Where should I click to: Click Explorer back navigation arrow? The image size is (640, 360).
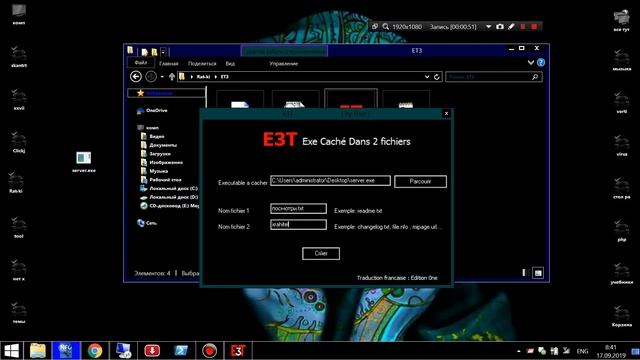(136, 76)
